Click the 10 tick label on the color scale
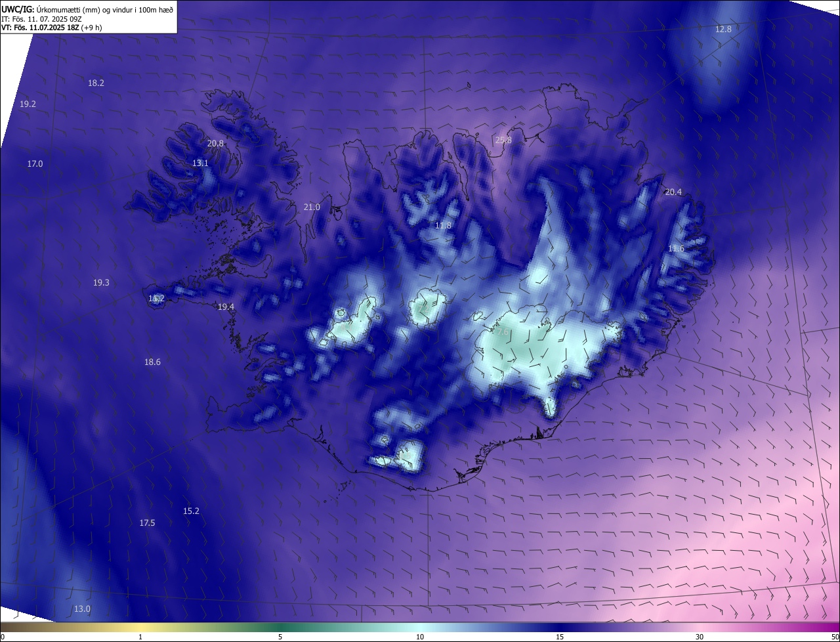The image size is (840, 642). [x=420, y=637]
